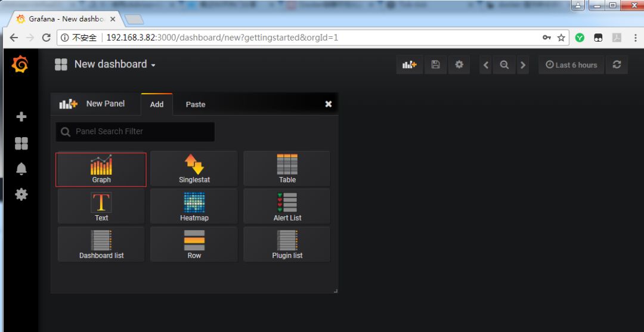Click the black square browser extension icon
The height and width of the screenshot is (332, 644).
click(x=598, y=38)
